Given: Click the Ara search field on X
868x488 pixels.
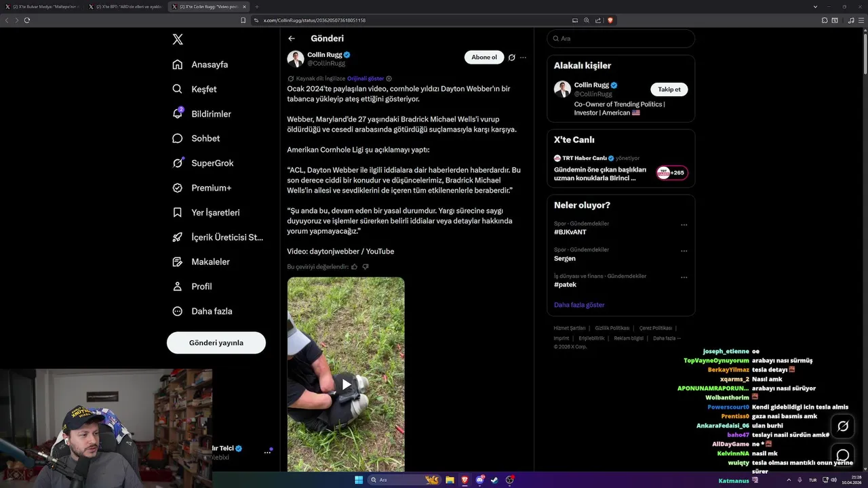Looking at the screenshot, I should tap(621, 39).
